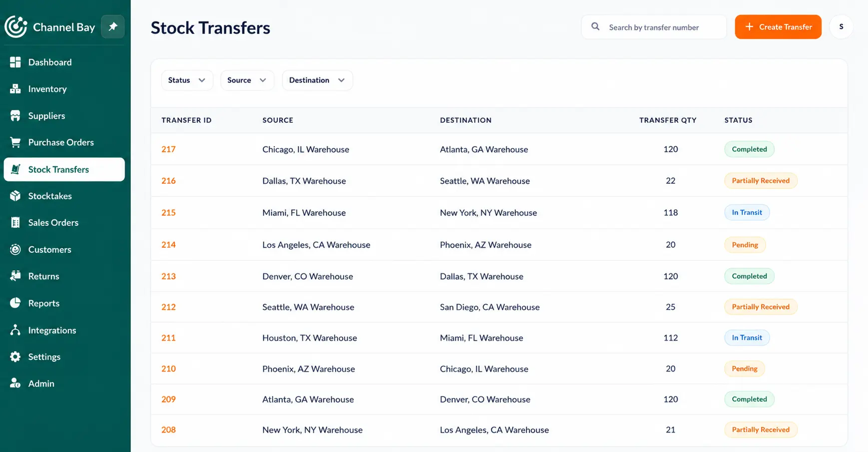Screen dimensions: 868x452
Task: Click Houston, TX Warehouse source cell
Action: coord(310,338)
